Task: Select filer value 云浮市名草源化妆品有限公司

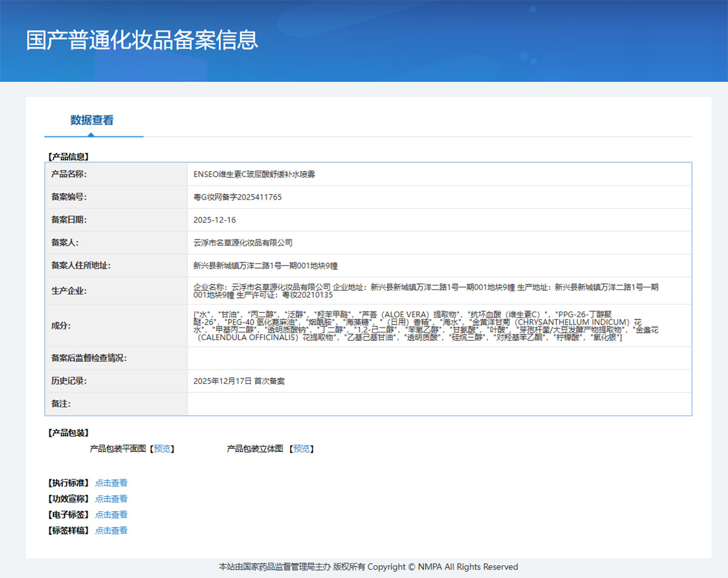Action: coord(243,243)
